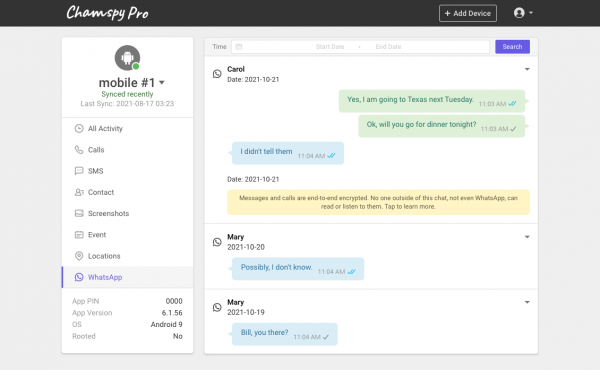Click WhatsApp icon beside Mary 2021-10-19
Viewport: 600px width, 370px height.
(217, 307)
